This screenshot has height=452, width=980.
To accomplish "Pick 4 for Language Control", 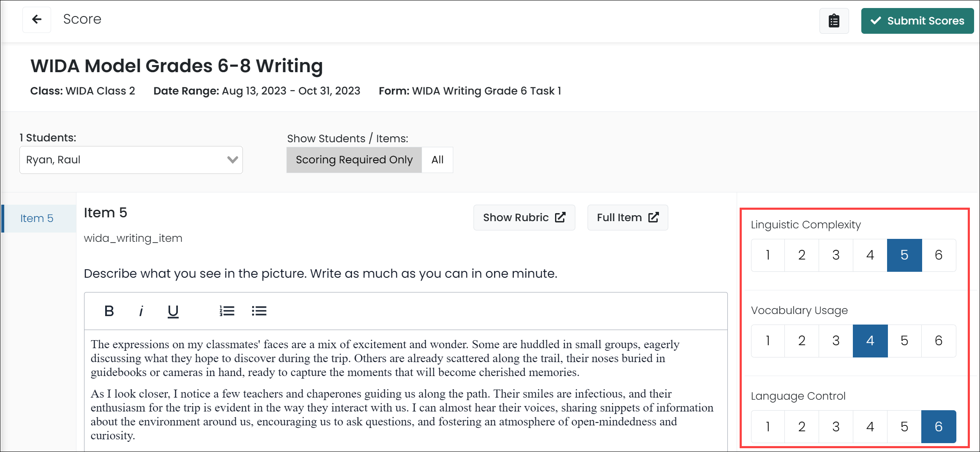I will pyautogui.click(x=870, y=427).
